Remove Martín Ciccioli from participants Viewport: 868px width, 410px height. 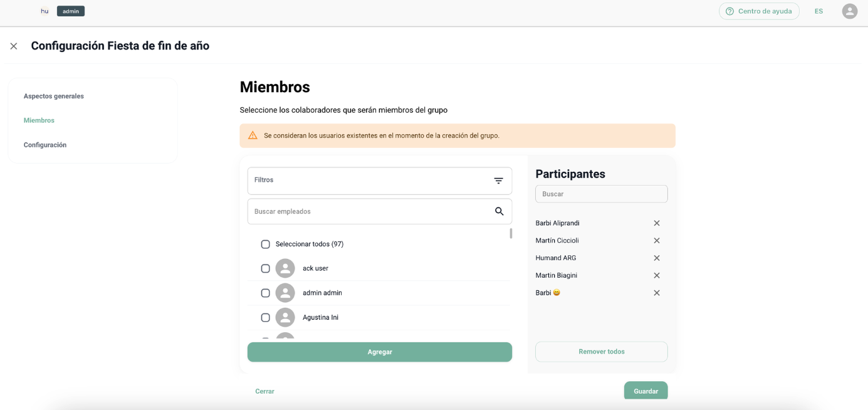pyautogui.click(x=657, y=241)
